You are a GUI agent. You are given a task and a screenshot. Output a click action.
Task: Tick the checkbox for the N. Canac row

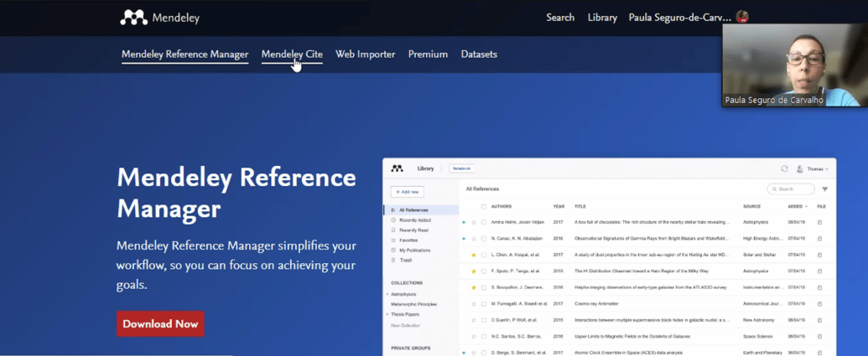(484, 238)
